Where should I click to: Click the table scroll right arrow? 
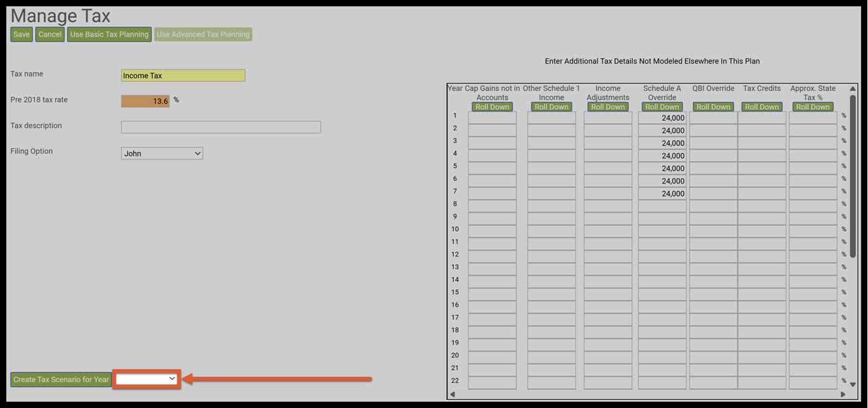[x=843, y=394]
